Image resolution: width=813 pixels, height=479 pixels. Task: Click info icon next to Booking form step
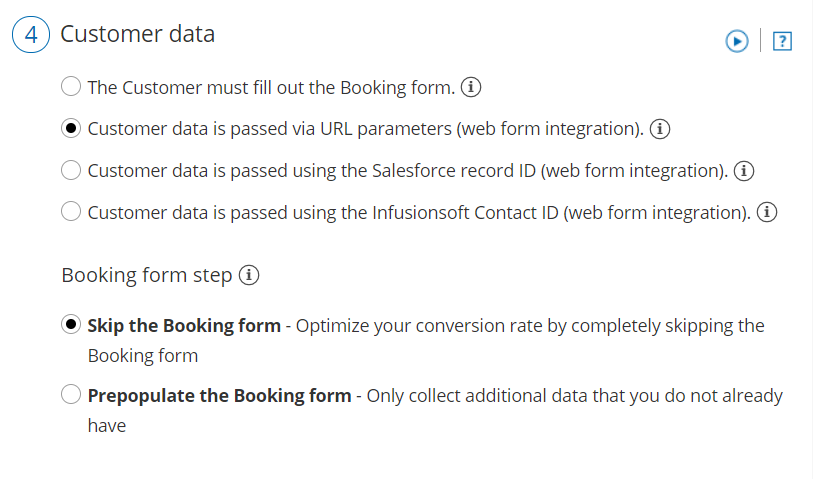[249, 275]
